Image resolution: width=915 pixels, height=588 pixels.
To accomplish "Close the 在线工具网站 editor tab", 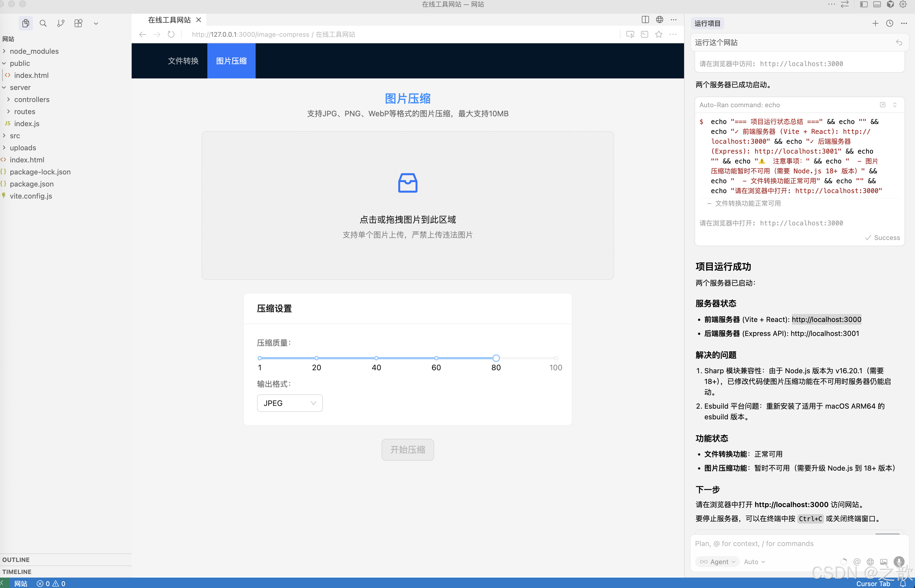I will tap(199, 20).
